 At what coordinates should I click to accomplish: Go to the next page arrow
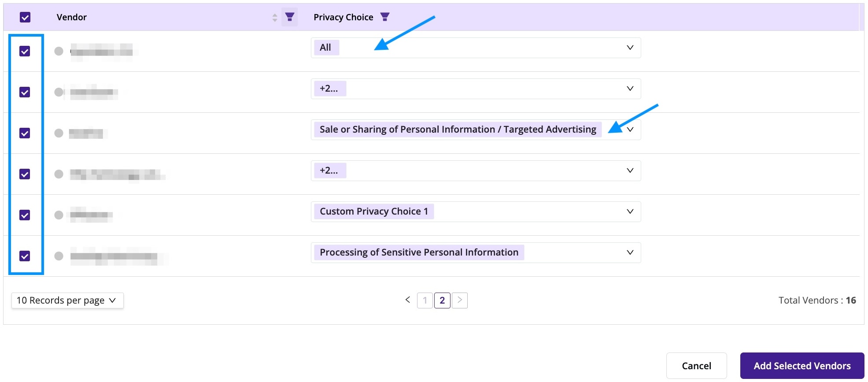click(460, 300)
